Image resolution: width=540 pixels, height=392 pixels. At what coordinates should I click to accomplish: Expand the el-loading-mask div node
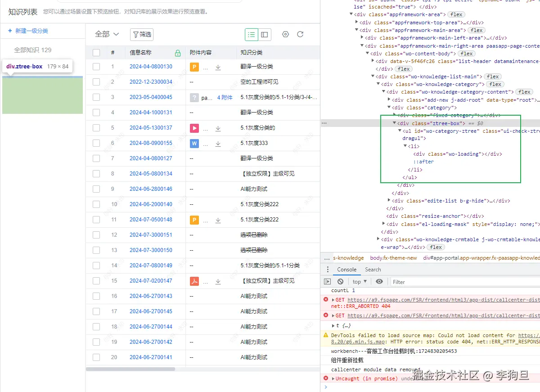[384, 224]
